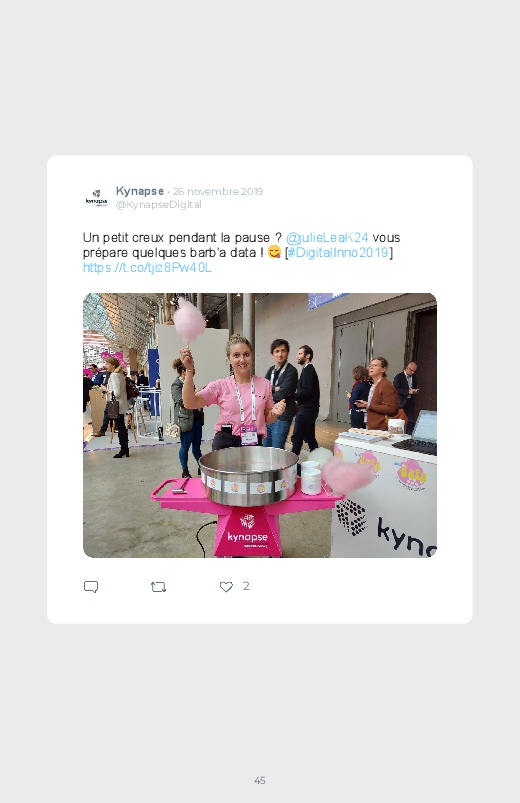Viewport: 520px width, 803px height.
Task: Click the yummy face emoji in tweet
Action: pyautogui.click(x=274, y=252)
